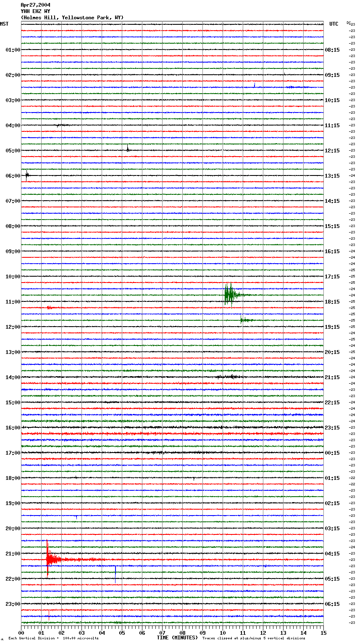This screenshot has width=357, height=644.
Task: Click the 20:15 UTC time label
Action: [x=332, y=352]
